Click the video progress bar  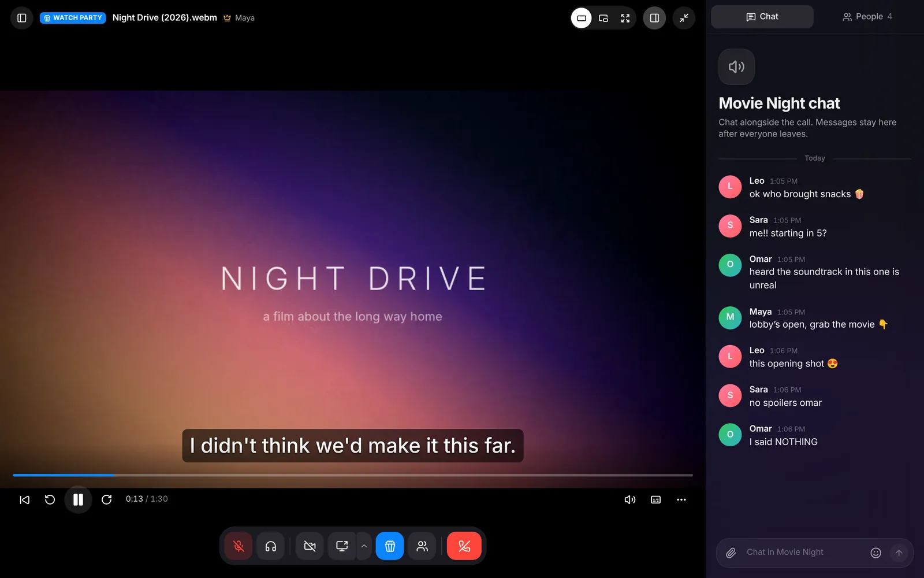[x=353, y=475]
